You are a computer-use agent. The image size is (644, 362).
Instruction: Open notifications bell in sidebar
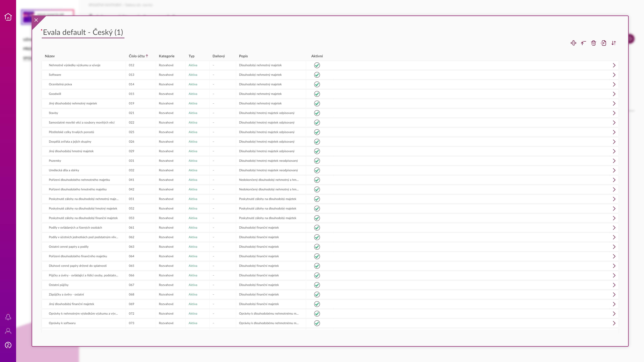8,317
